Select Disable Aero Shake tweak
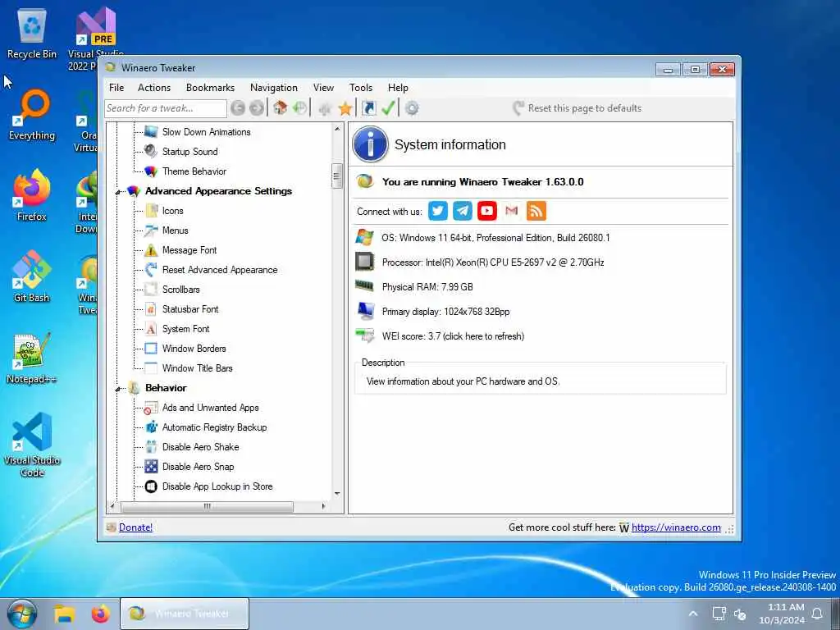The height and width of the screenshot is (630, 840). click(x=200, y=447)
